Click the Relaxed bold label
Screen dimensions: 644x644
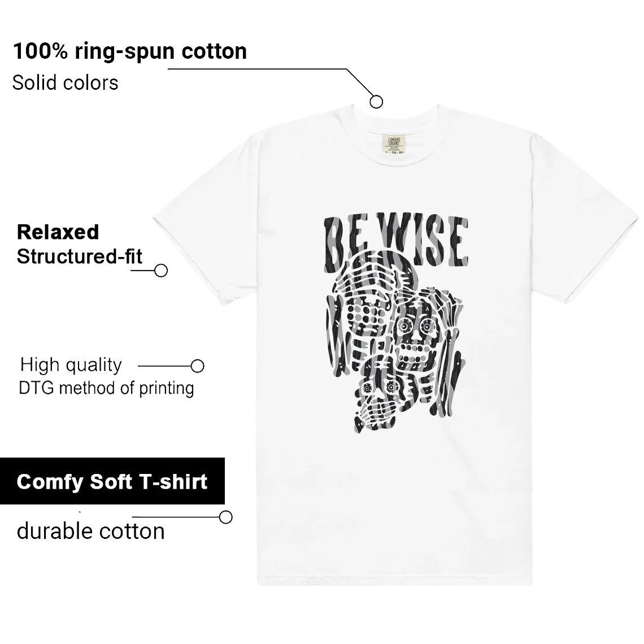pos(58,232)
